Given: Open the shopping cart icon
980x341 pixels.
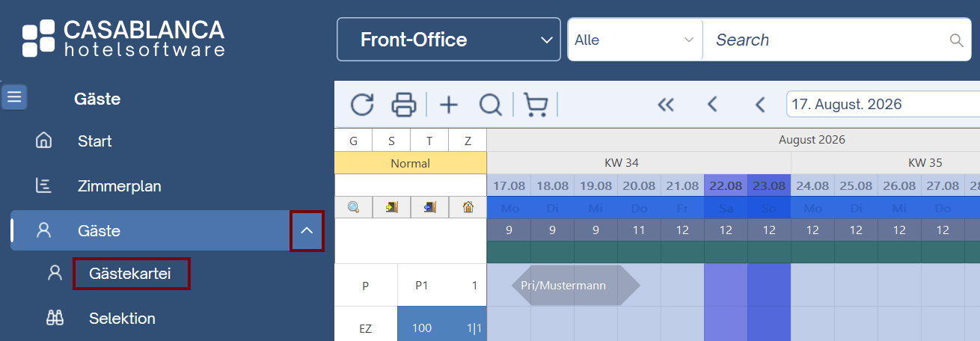Looking at the screenshot, I should click(535, 105).
